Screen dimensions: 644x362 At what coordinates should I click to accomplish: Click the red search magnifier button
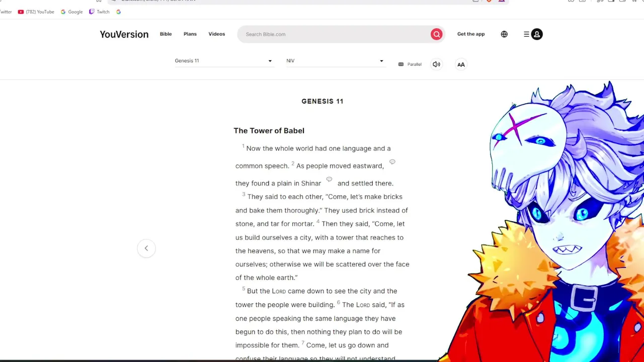point(436,34)
